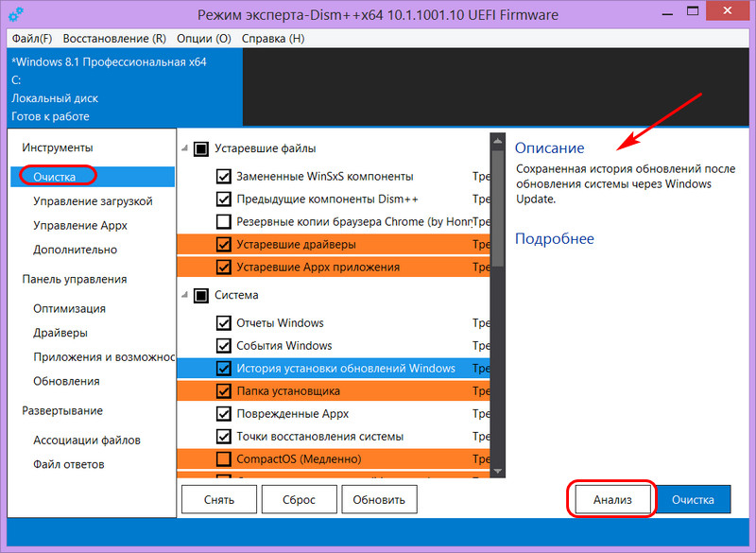
Task: Click the 'Развертывание' sidebar heading
Action: (x=62, y=411)
